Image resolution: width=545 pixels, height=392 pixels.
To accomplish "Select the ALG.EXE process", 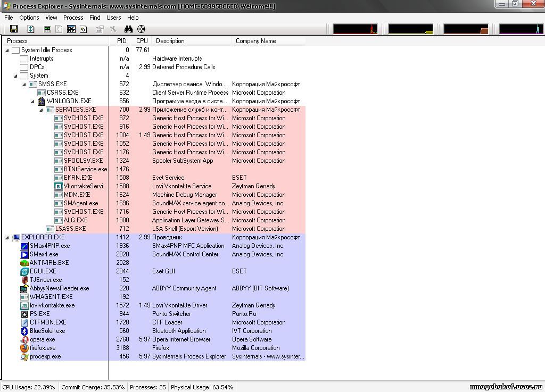I will click(180, 220).
